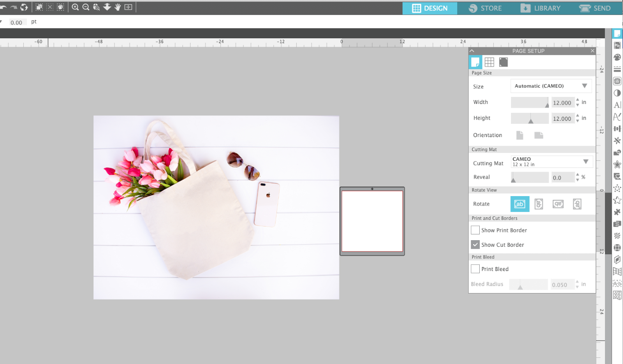Click the page Width input field
This screenshot has width=623, height=364.
pos(563,102)
